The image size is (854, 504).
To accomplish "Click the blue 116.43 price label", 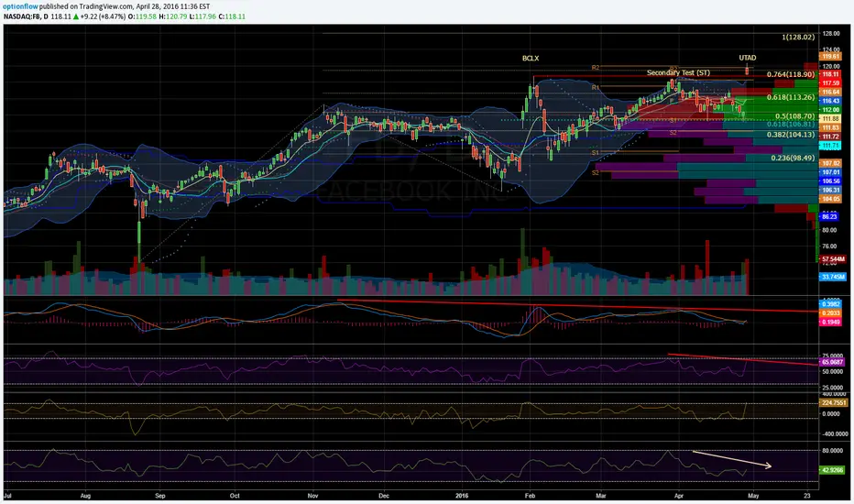I will coord(830,102).
